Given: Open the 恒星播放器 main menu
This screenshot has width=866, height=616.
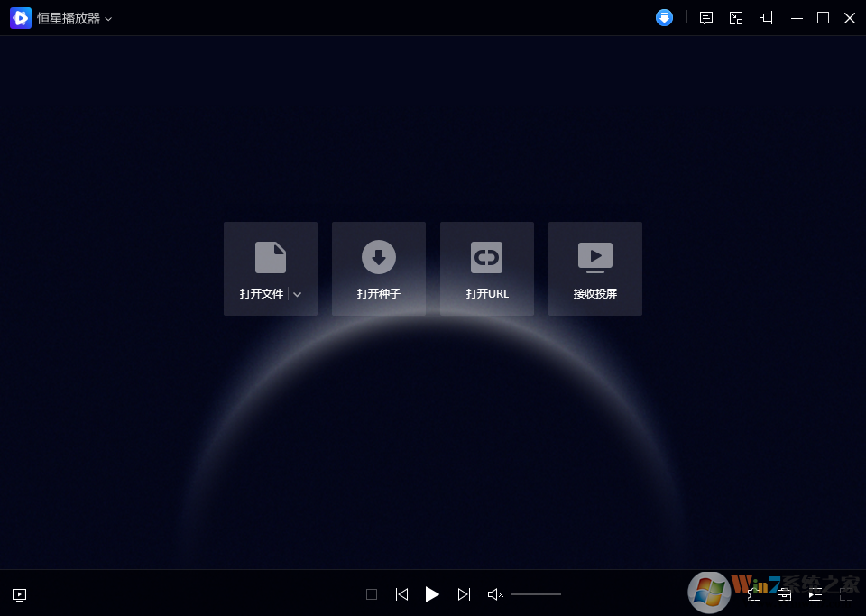Looking at the screenshot, I should [68, 18].
